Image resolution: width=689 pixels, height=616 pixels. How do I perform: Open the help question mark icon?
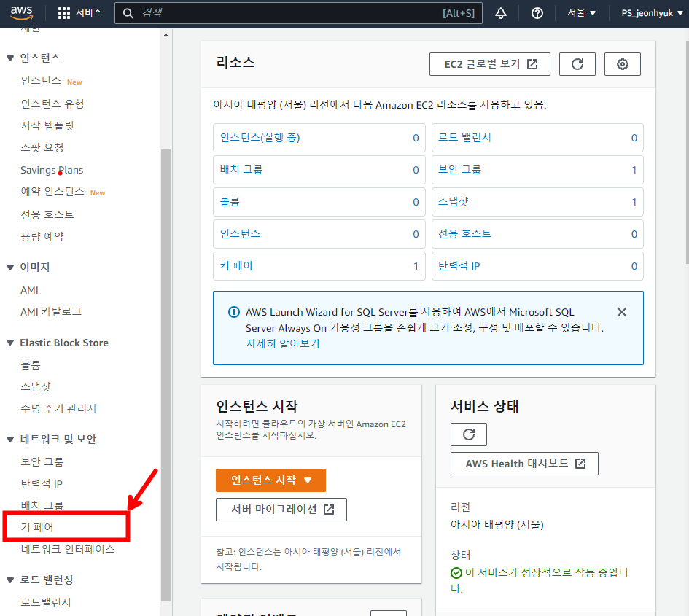point(537,13)
